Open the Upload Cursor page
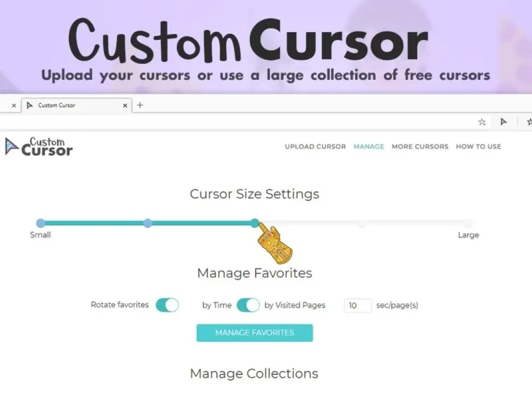The height and width of the screenshot is (399, 532). [x=315, y=146]
